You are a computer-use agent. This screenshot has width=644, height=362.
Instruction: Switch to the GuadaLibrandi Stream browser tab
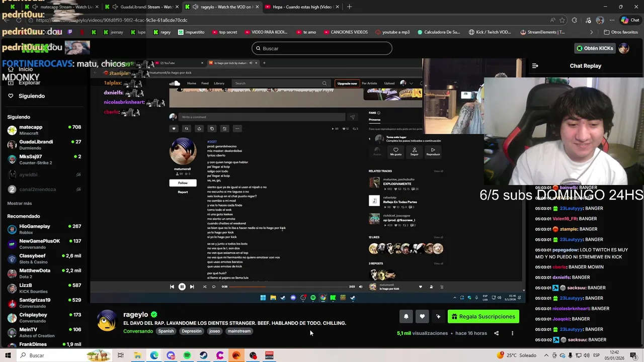141,7
